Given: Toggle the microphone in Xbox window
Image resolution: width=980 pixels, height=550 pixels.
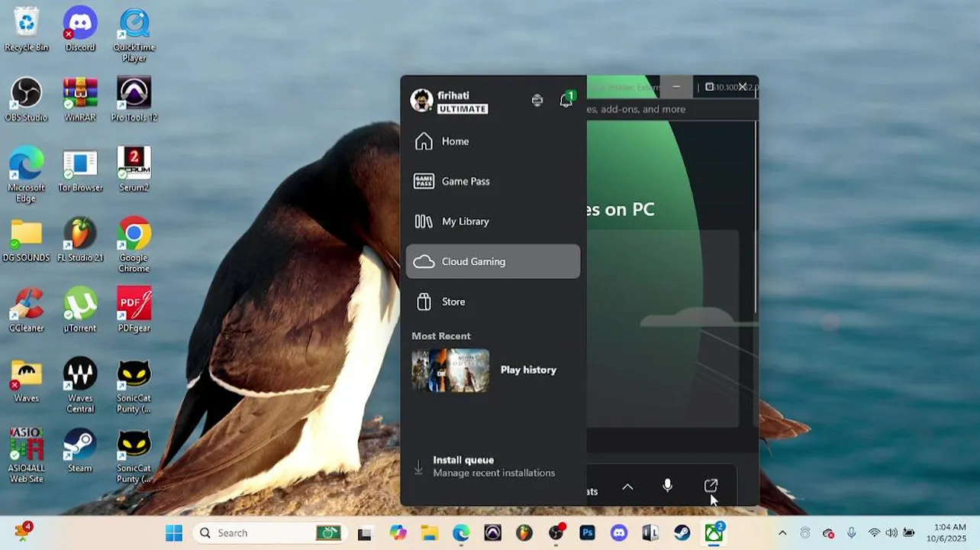Looking at the screenshot, I should click(x=668, y=486).
